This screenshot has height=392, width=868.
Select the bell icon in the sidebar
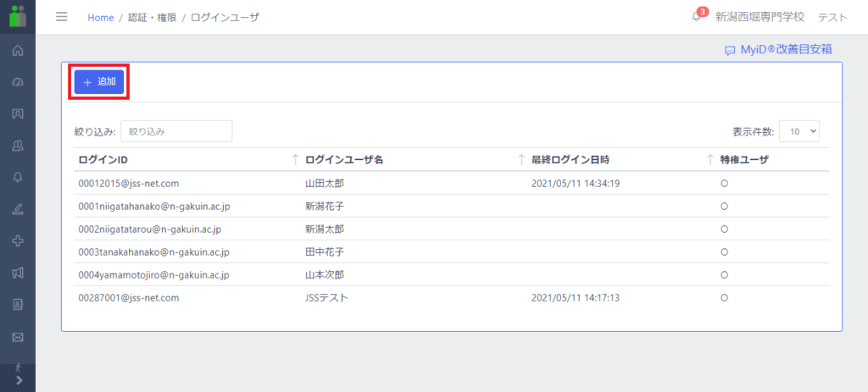click(18, 177)
